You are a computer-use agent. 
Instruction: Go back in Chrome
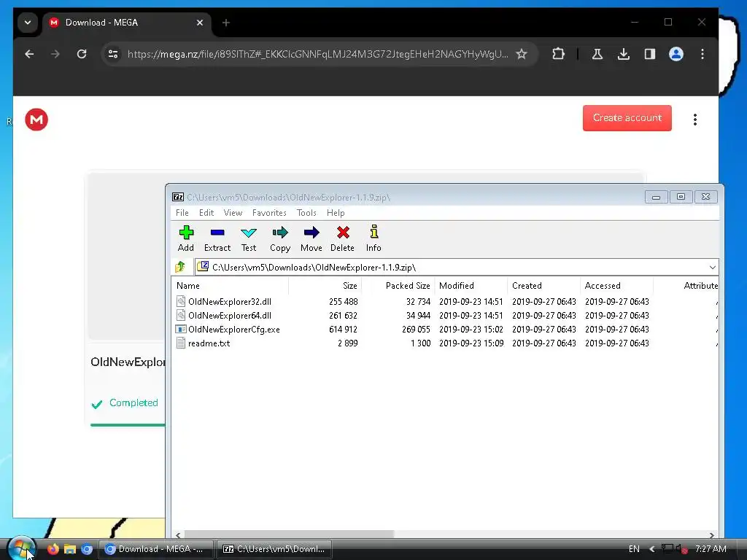click(29, 54)
